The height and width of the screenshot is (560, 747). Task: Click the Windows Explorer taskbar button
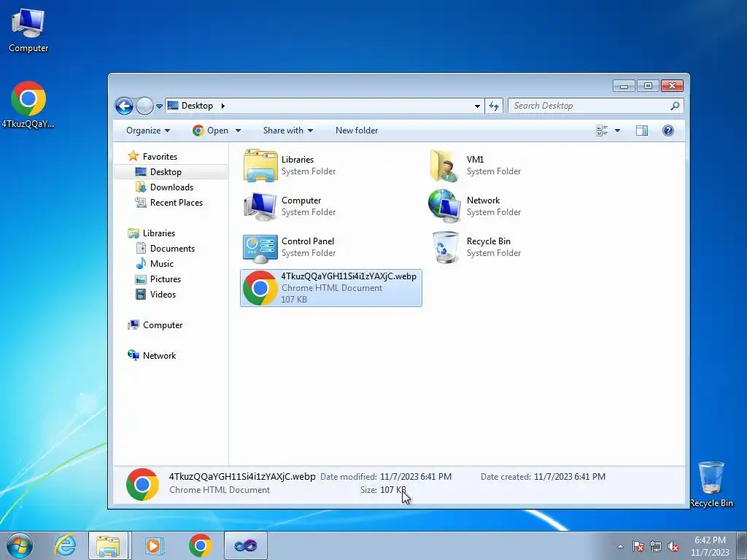coord(108,545)
